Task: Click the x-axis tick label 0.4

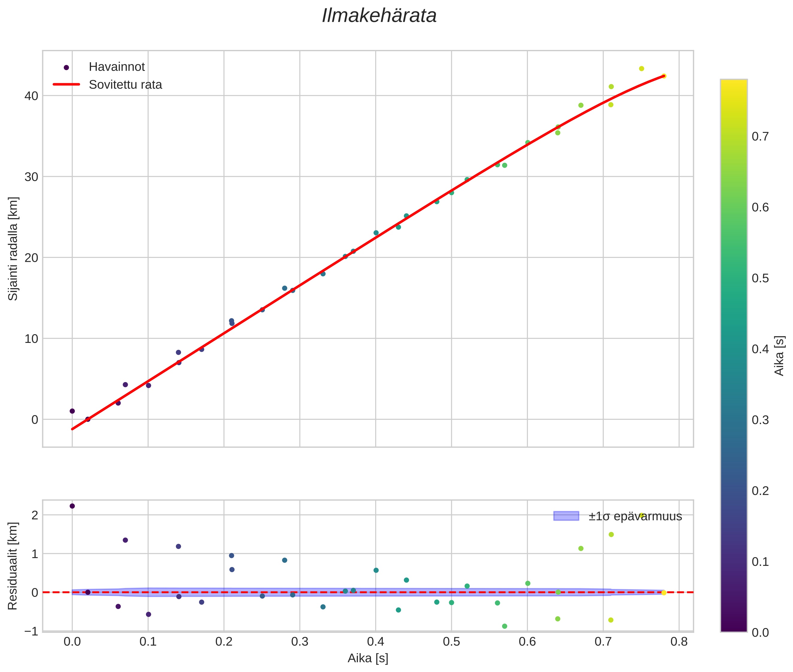Action: pos(375,642)
